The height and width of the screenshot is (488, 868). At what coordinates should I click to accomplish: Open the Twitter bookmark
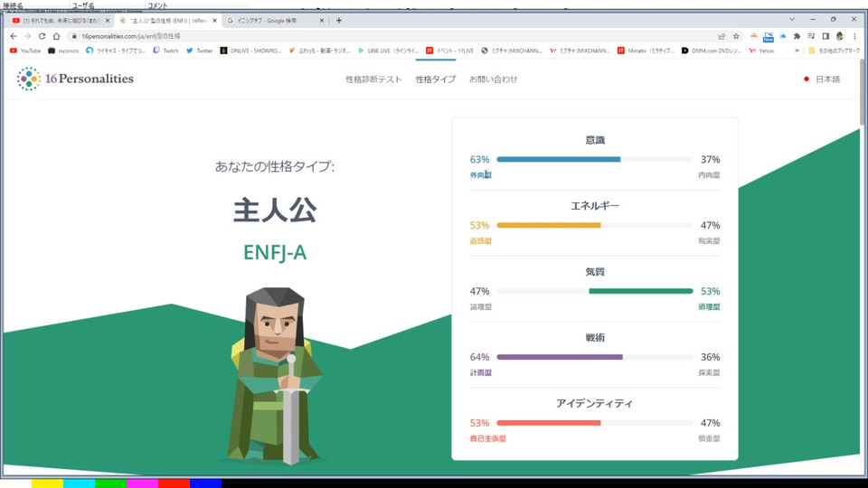pyautogui.click(x=199, y=51)
